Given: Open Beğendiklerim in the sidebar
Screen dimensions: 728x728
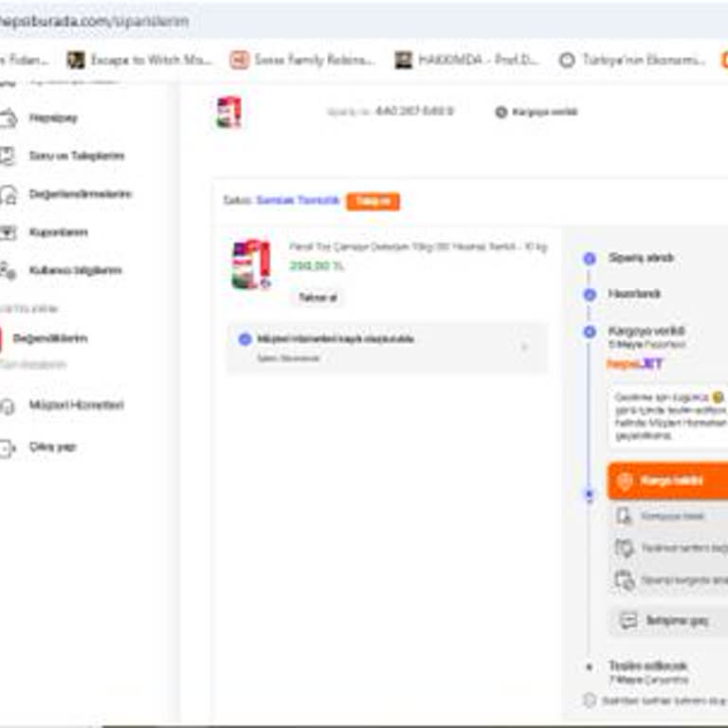Looking at the screenshot, I should [50, 338].
